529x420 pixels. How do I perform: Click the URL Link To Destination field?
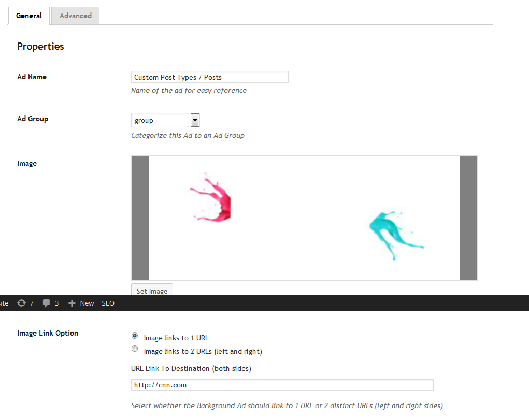coord(282,385)
